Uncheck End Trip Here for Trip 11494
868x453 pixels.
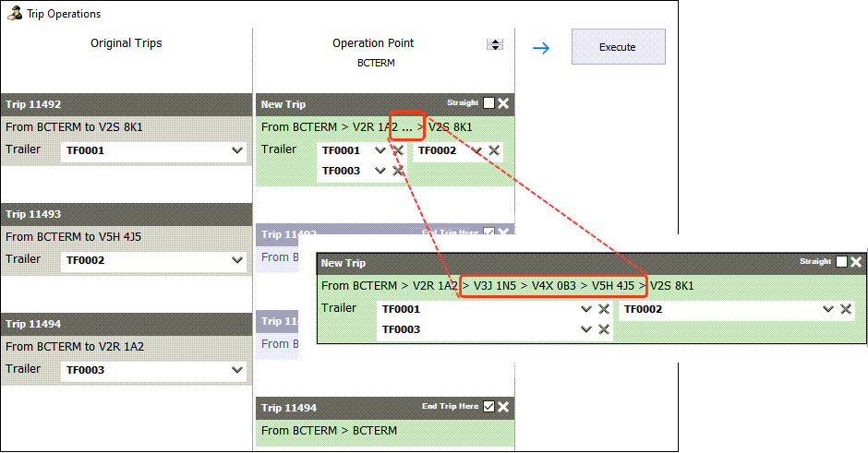click(488, 406)
